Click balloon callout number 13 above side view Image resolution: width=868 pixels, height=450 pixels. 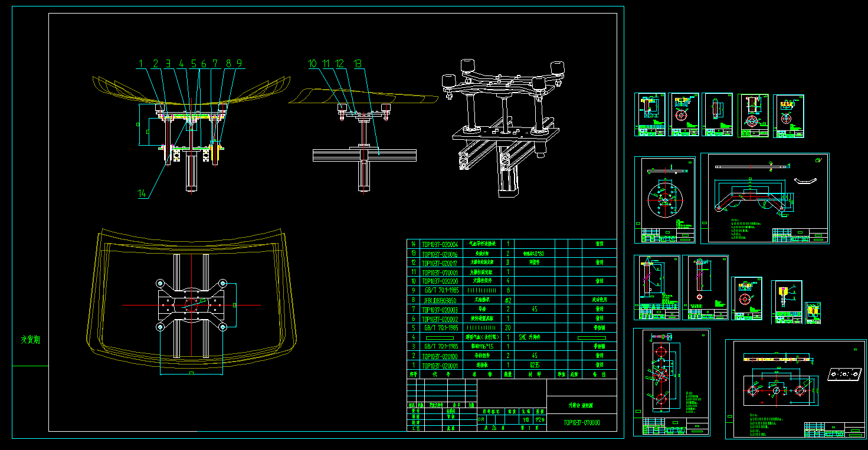coord(358,64)
